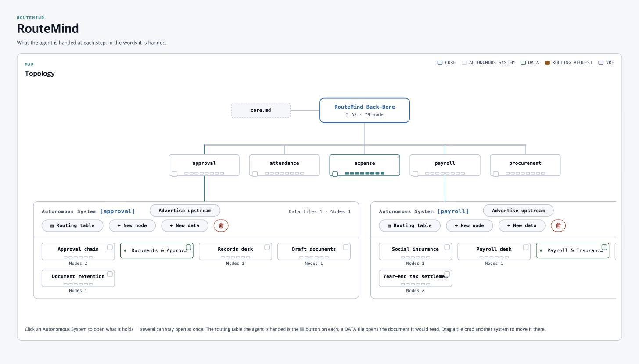Click the CORE legend swatch

[x=440, y=63]
